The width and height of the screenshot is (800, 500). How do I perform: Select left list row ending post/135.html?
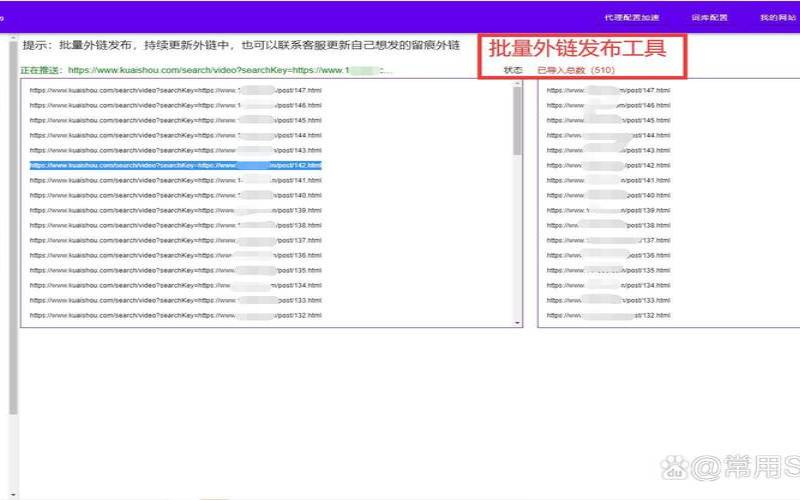click(176, 270)
